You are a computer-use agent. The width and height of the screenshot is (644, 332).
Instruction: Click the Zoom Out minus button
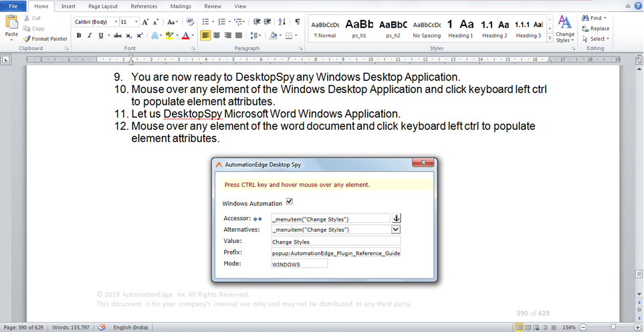coord(582,327)
